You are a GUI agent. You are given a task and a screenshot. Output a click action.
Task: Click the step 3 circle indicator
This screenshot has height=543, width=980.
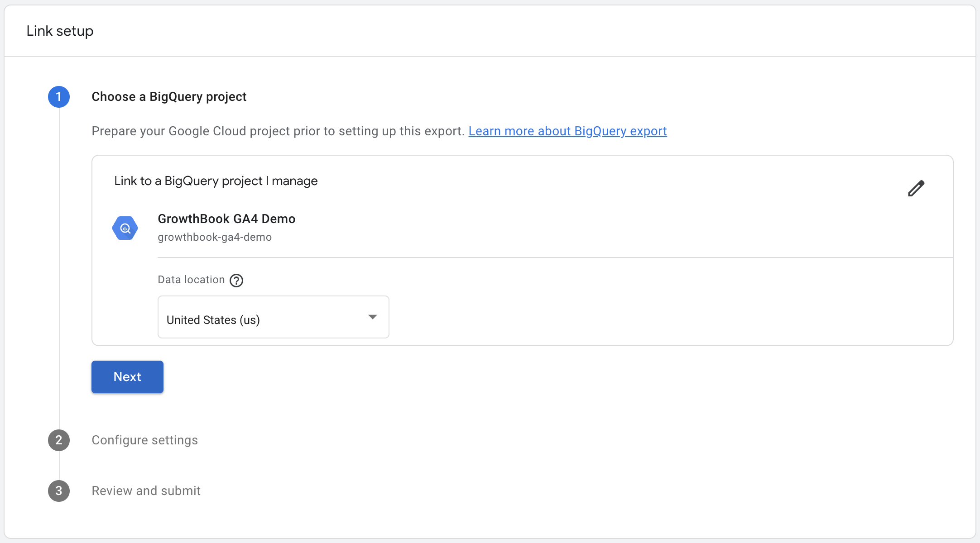59,491
